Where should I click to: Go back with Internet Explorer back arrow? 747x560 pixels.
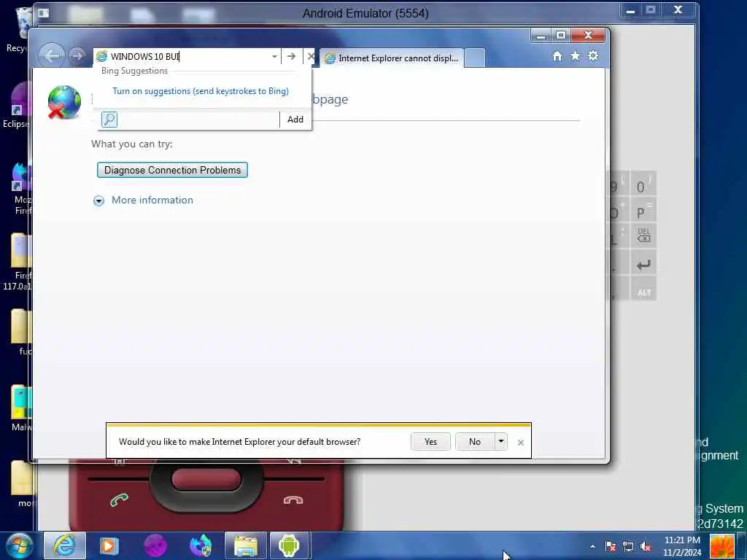tap(51, 56)
